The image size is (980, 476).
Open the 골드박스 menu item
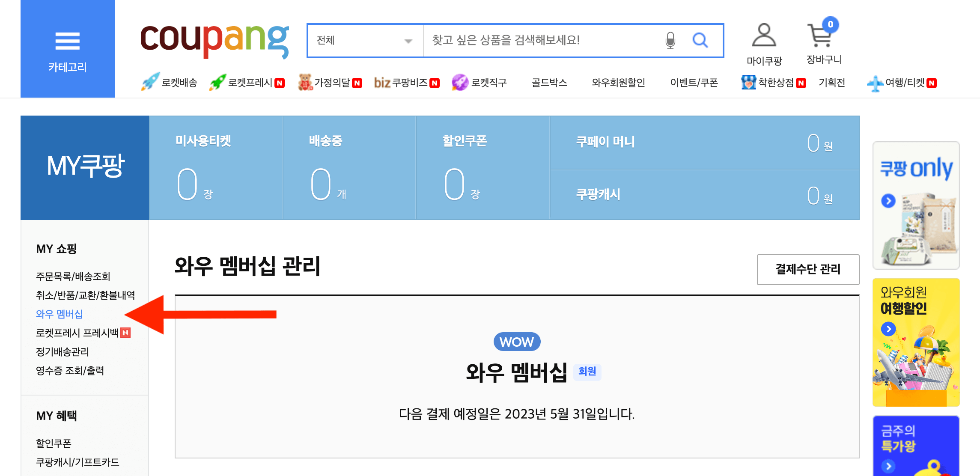(x=548, y=83)
